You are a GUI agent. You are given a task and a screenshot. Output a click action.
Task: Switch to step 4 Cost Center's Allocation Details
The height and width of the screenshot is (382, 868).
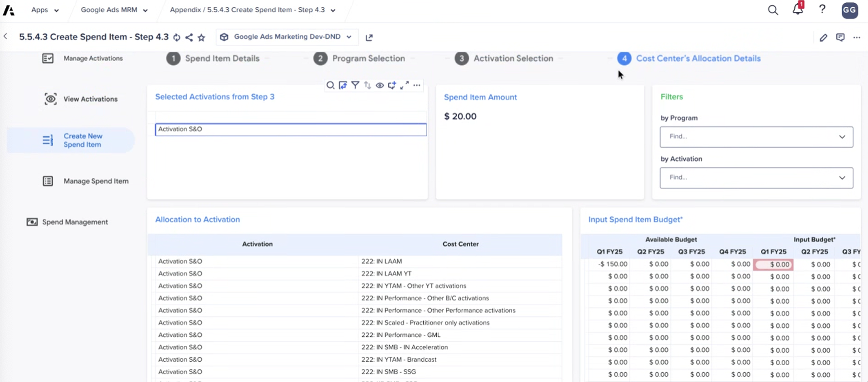coord(689,58)
